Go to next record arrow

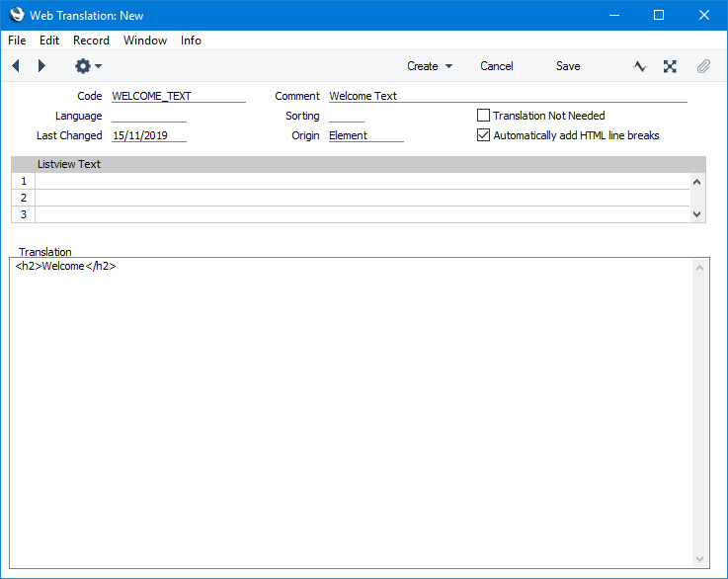41,66
